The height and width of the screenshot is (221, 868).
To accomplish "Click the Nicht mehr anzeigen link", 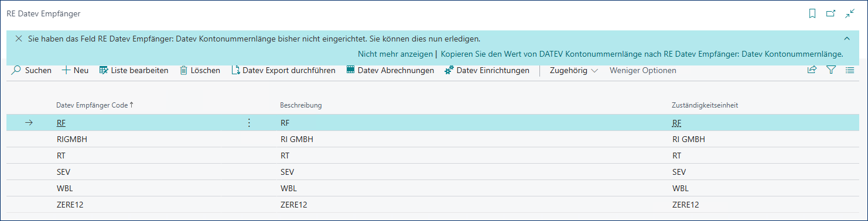I will (x=395, y=54).
